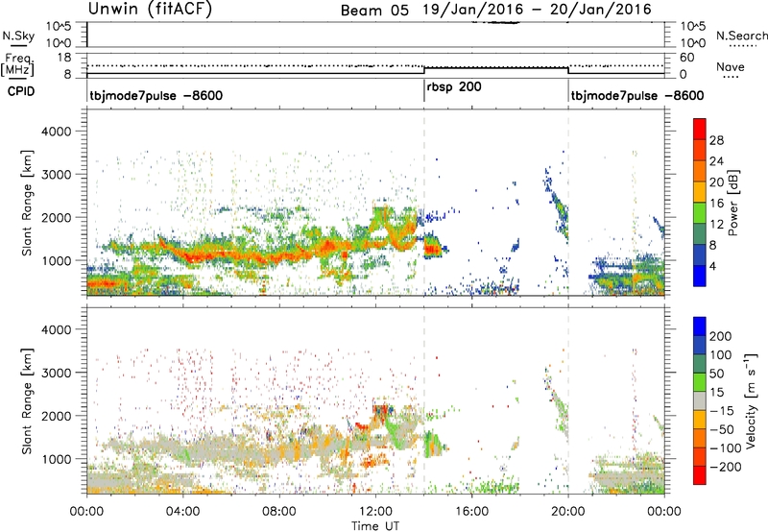Viewport: 768px width, 532px height.
Task: Select the Velocity segment between 50 and 100
Action: point(700,365)
